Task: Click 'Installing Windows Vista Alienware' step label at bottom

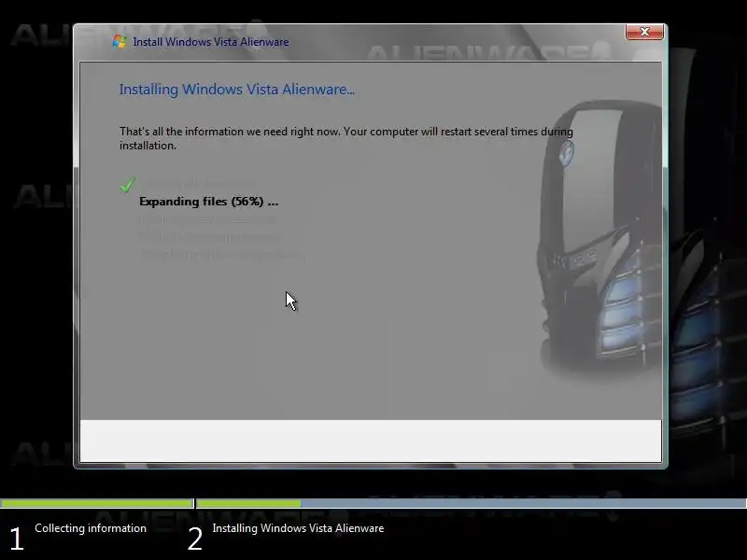Action: point(298,528)
